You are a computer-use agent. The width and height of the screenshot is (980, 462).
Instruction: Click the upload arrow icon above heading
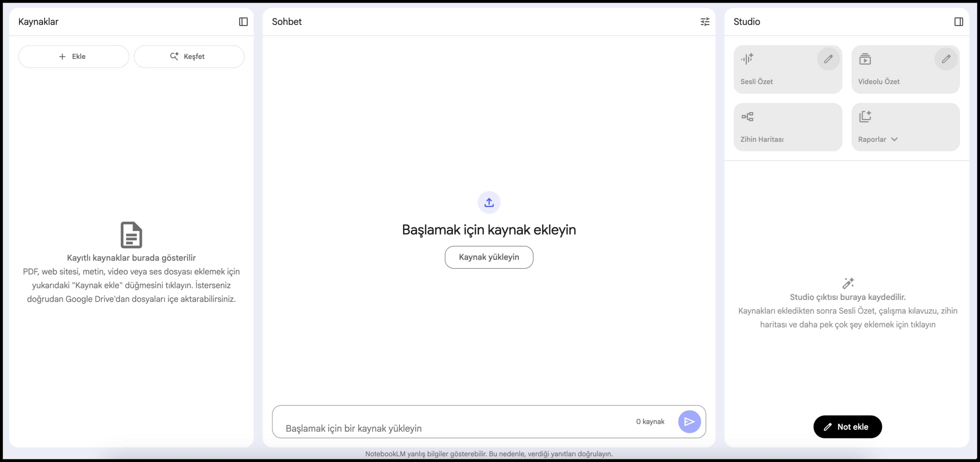pos(489,202)
